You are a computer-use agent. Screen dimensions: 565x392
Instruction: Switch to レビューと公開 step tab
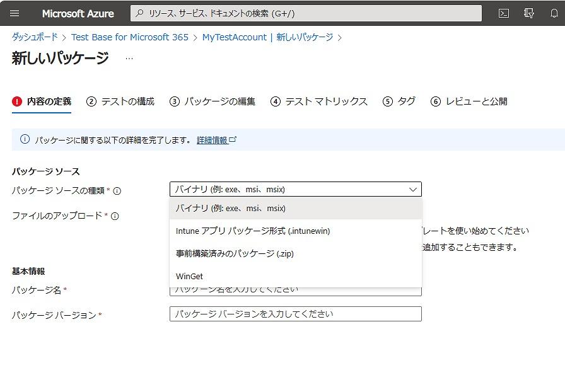tap(469, 101)
